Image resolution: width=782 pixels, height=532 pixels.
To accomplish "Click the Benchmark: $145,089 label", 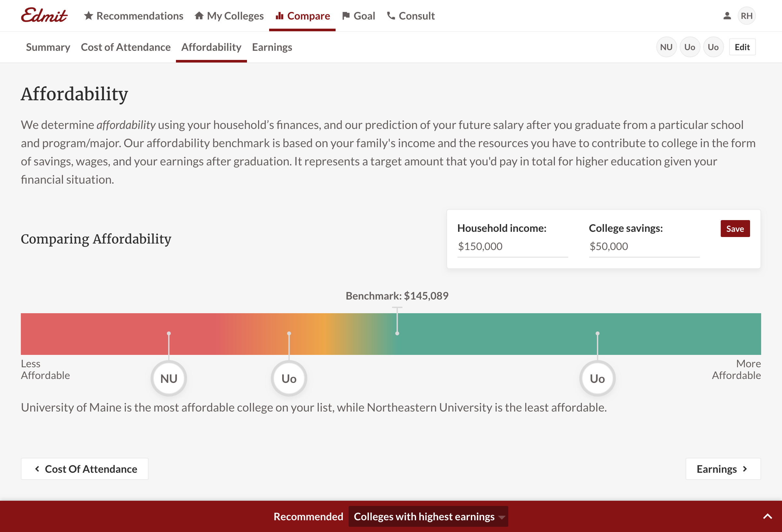I will pos(397,296).
